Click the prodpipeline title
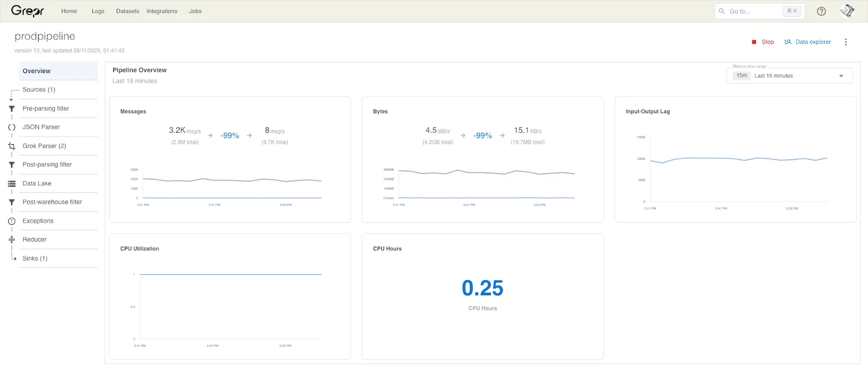Screen dimensions: 868x382 [x=44, y=36]
